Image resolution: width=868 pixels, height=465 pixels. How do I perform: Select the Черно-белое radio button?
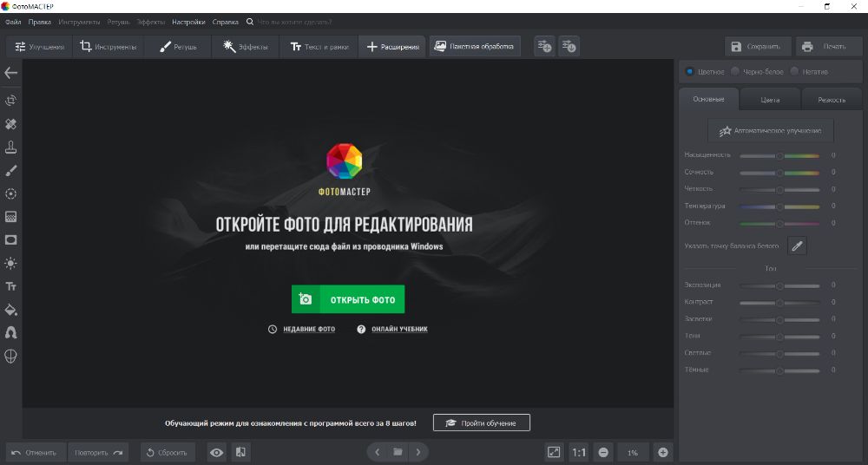pyautogui.click(x=735, y=72)
